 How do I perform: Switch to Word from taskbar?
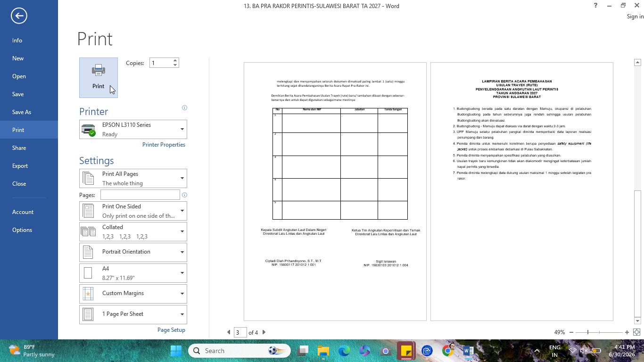click(468, 351)
